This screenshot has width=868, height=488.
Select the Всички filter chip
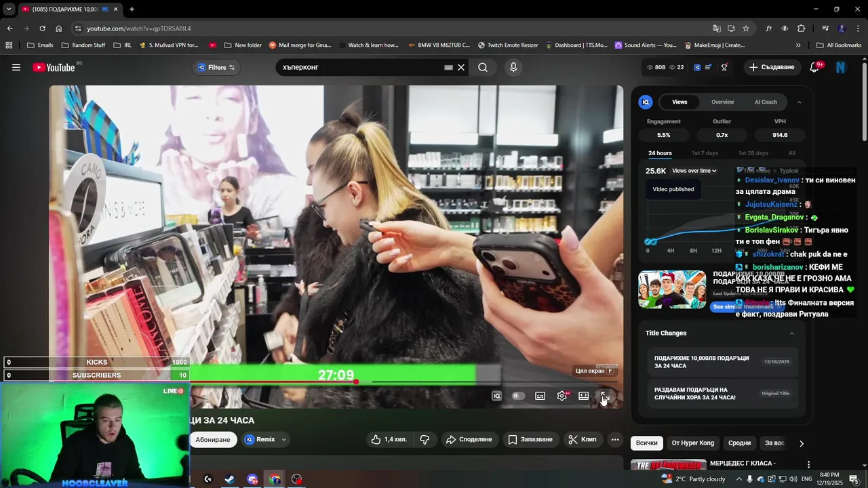point(646,443)
